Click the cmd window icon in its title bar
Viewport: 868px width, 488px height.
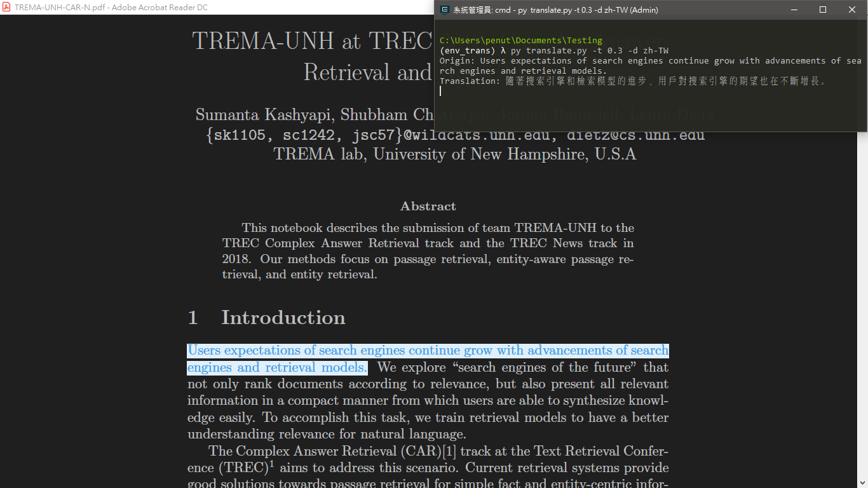[x=445, y=10]
